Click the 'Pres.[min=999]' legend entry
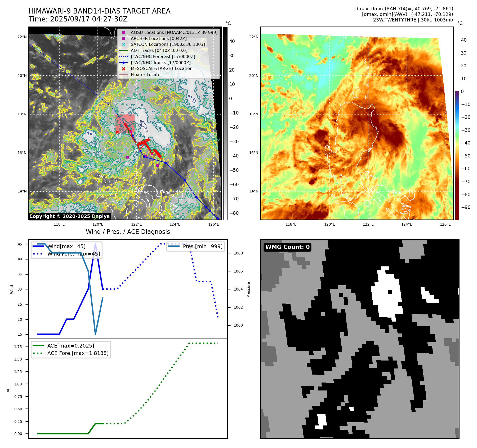 [196, 246]
